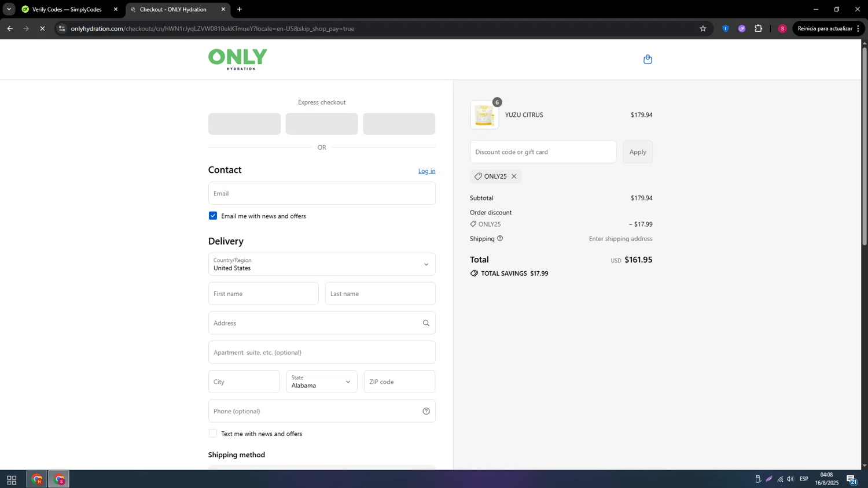Focus the Discount code or gift card field
This screenshot has width=868, height=488.
(x=543, y=152)
